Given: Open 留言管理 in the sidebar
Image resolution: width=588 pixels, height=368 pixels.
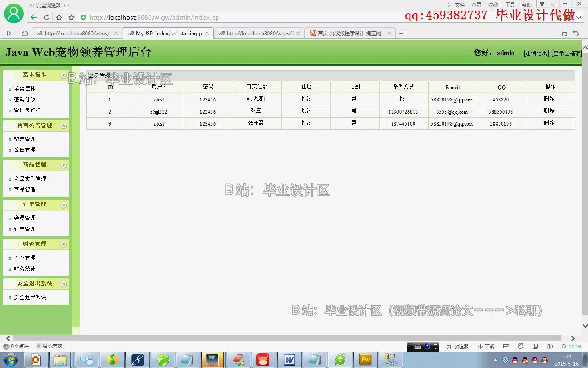Looking at the screenshot, I should coord(24,139).
